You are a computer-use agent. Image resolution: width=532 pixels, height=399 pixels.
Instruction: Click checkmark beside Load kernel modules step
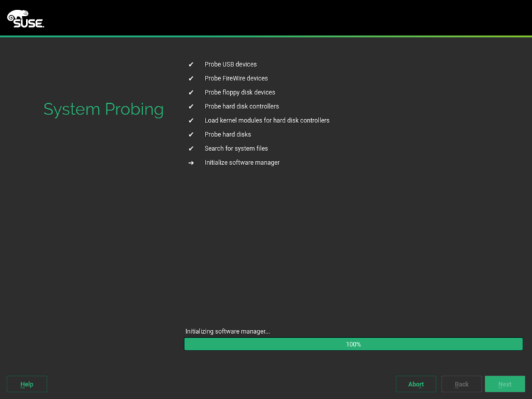coord(191,120)
